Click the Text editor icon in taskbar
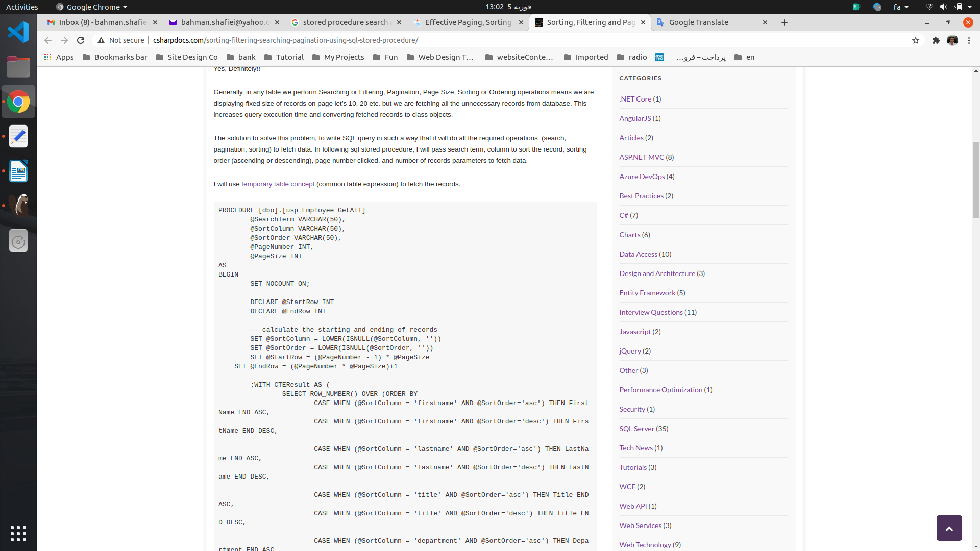The width and height of the screenshot is (980, 551). point(18,137)
